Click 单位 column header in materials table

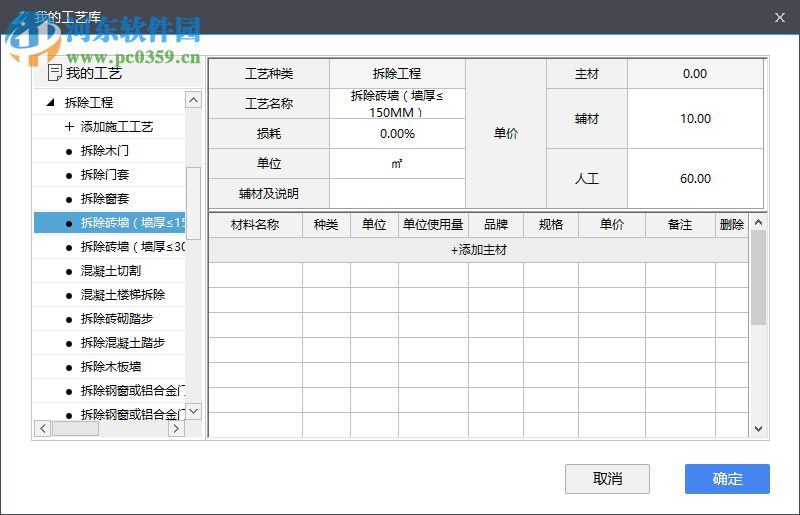point(374,225)
